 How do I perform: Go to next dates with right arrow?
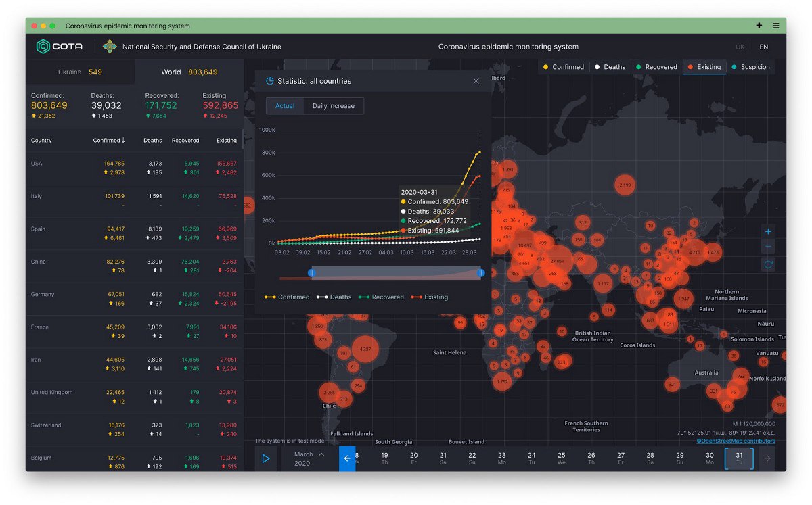click(x=767, y=458)
